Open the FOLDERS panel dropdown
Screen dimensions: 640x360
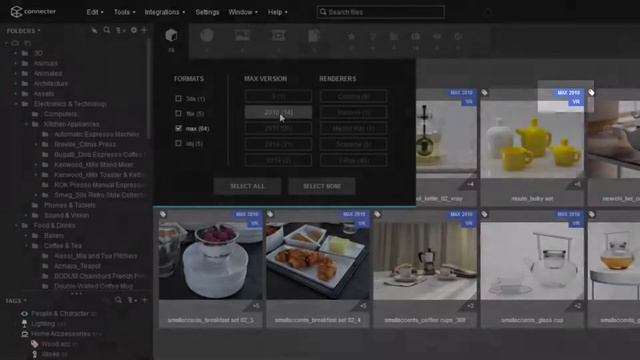(24, 31)
